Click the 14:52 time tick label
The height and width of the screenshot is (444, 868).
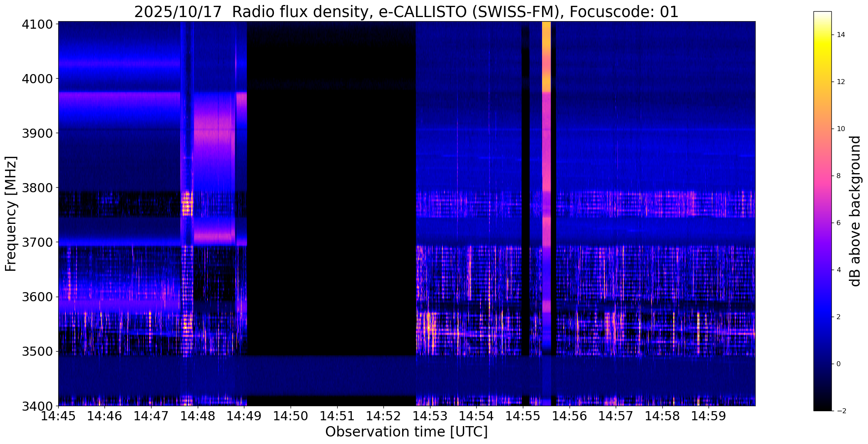383,416
